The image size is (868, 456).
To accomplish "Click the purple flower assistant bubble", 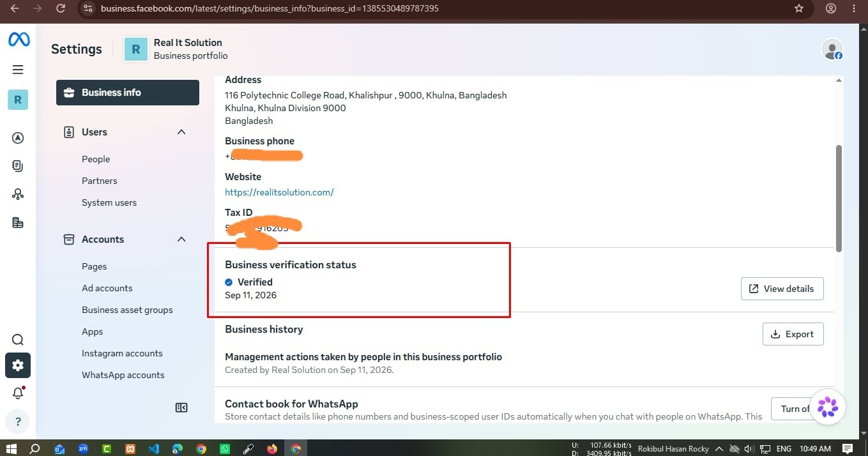I will click(828, 407).
